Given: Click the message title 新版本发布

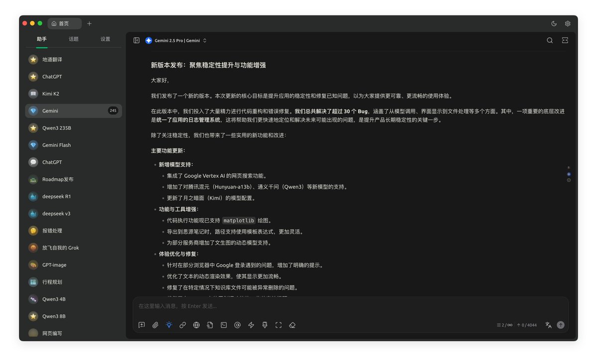Looking at the screenshot, I should (208, 65).
